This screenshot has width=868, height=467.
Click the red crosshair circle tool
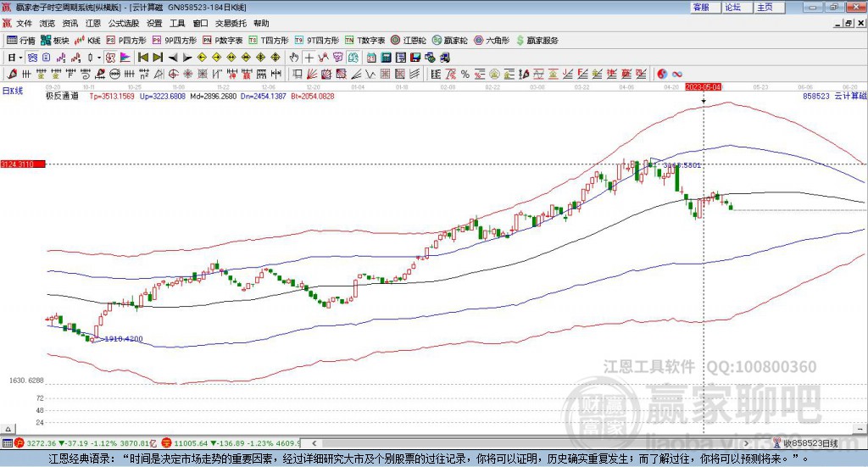click(174, 74)
